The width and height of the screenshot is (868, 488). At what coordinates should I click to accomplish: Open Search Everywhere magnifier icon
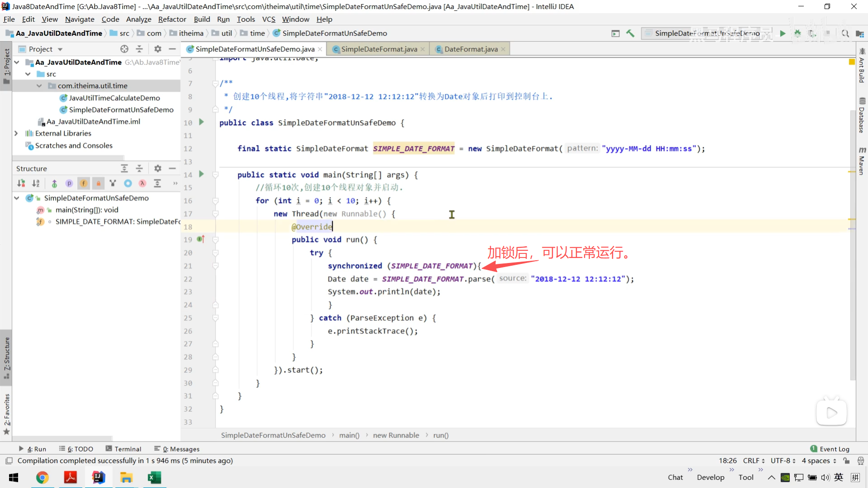845,33
